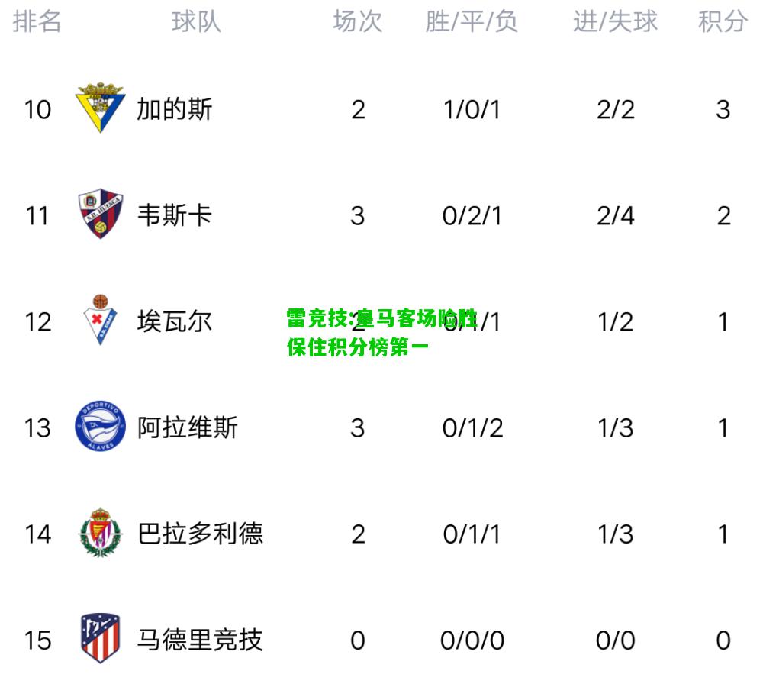Click the 排名 column header
Image resolution: width=763 pixels, height=700 pixels.
(37, 22)
